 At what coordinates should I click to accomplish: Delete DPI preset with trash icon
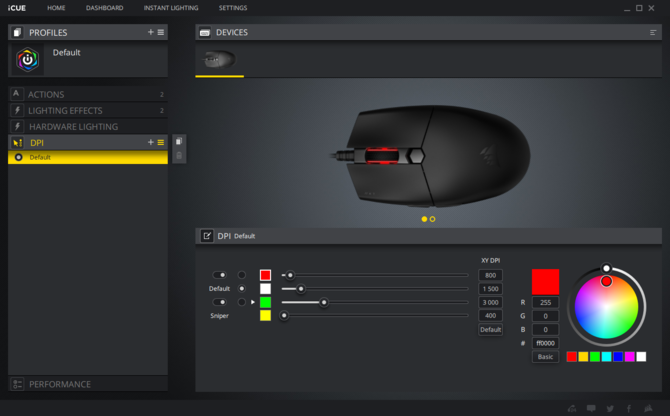pos(179,155)
